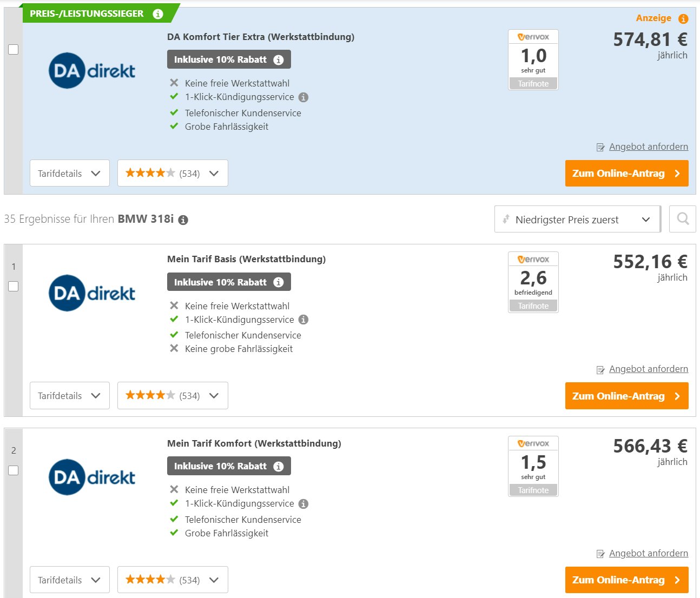This screenshot has height=598, width=700.
Task: Click Zum Online-Antrag for the 574,81 € offer
Action: tap(626, 174)
